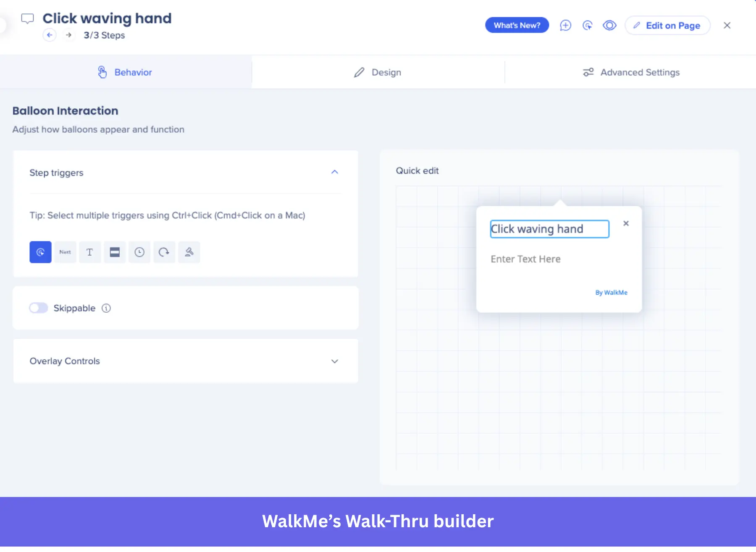This screenshot has height=552, width=756.
Task: Collapse the Step triggers section
Action: 335,172
